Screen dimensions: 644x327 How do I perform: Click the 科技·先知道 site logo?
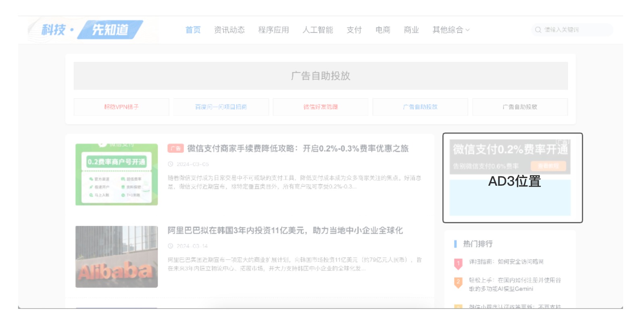tap(92, 29)
